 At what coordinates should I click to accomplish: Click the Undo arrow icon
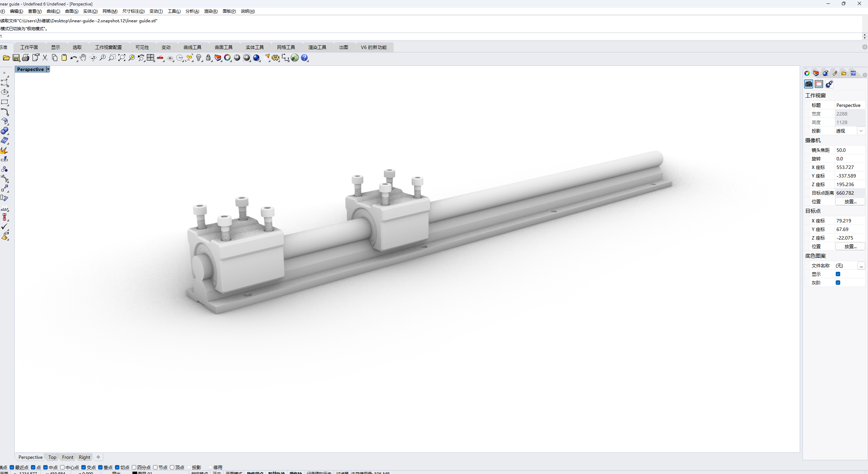[x=73, y=58]
